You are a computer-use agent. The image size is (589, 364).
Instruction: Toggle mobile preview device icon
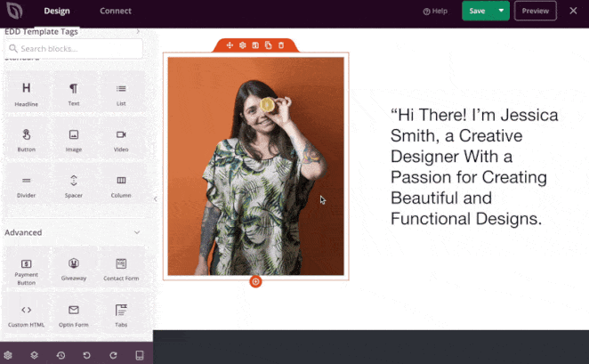click(140, 355)
